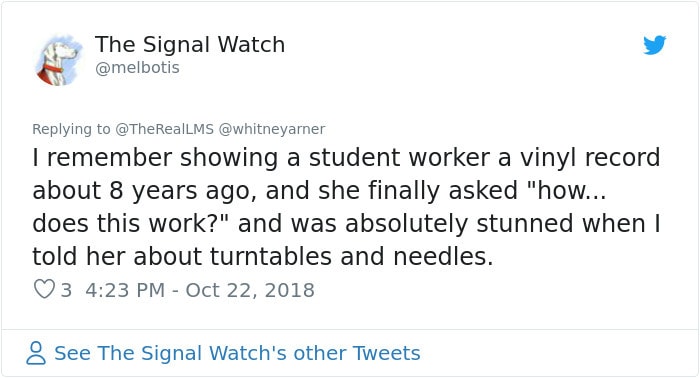700x378 pixels.
Task: Open the @TheRealLMS mention
Action: 164,129
